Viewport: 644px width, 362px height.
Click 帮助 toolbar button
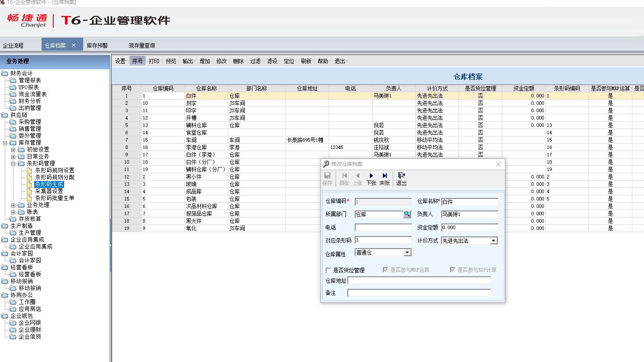[323, 61]
